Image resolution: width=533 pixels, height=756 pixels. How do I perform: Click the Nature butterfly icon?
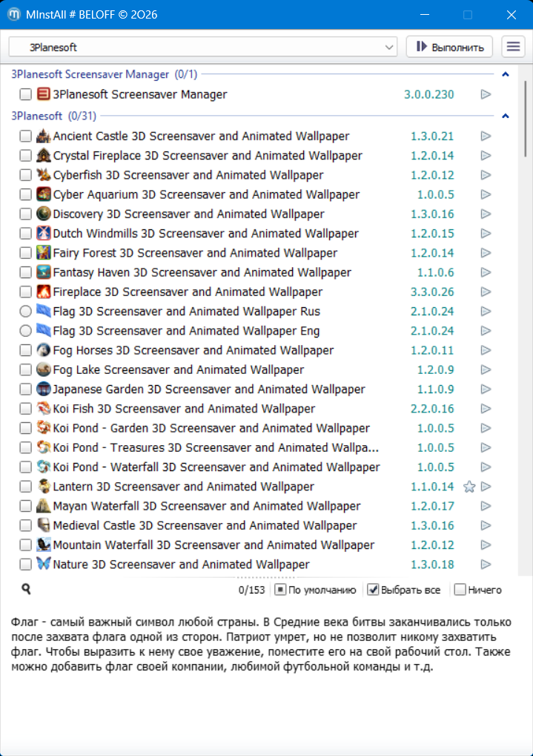(x=44, y=564)
